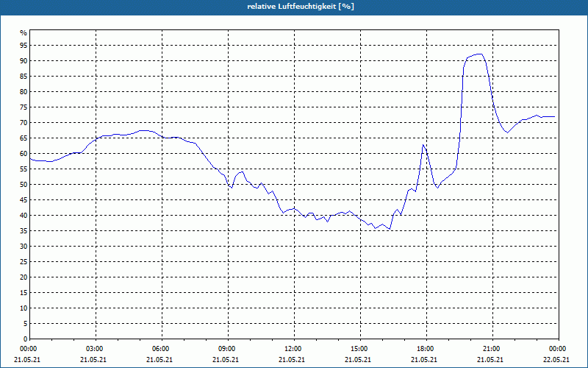Click the '%' unit label on y-axis

(x=24, y=33)
